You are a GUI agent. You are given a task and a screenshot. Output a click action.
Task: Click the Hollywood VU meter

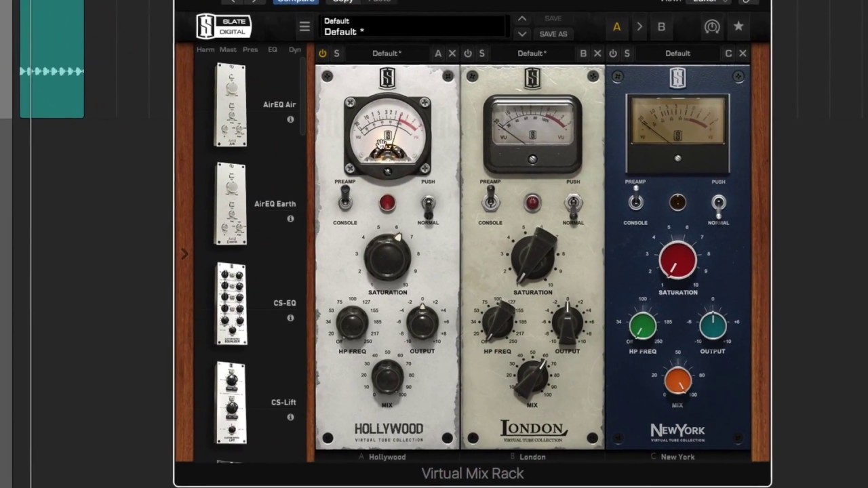[x=387, y=137]
